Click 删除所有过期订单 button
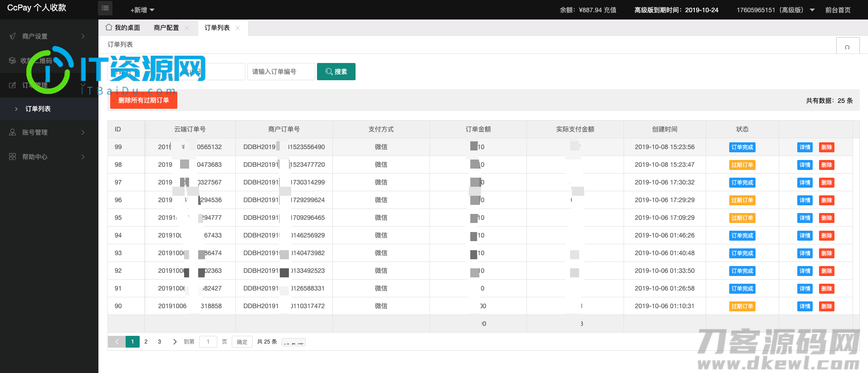This screenshot has height=373, width=868. pos(144,100)
